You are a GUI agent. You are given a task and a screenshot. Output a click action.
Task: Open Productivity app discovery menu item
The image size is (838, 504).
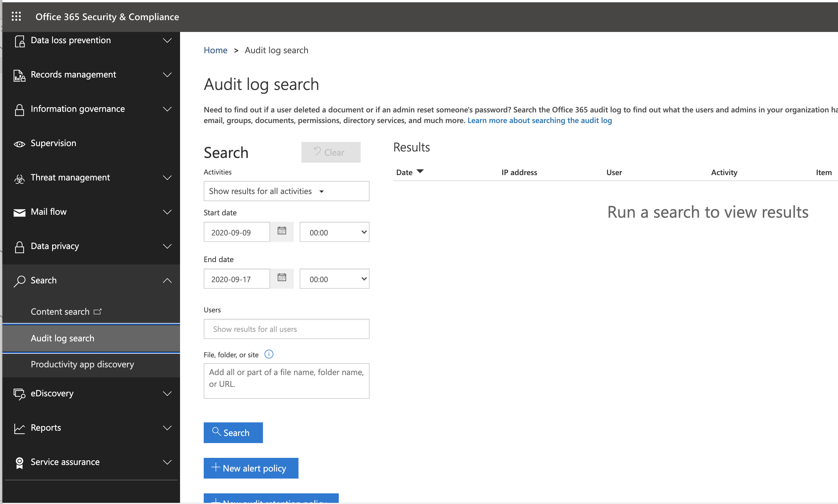(82, 364)
